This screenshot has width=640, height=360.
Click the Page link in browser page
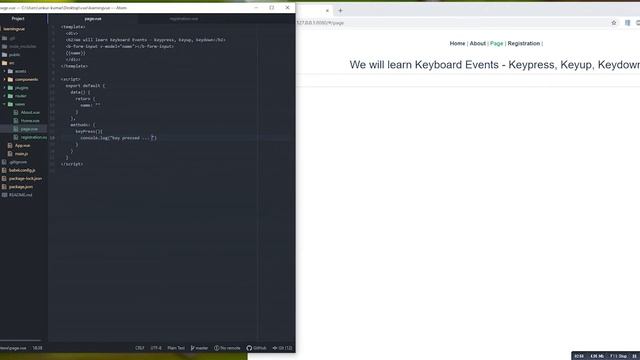tap(496, 43)
